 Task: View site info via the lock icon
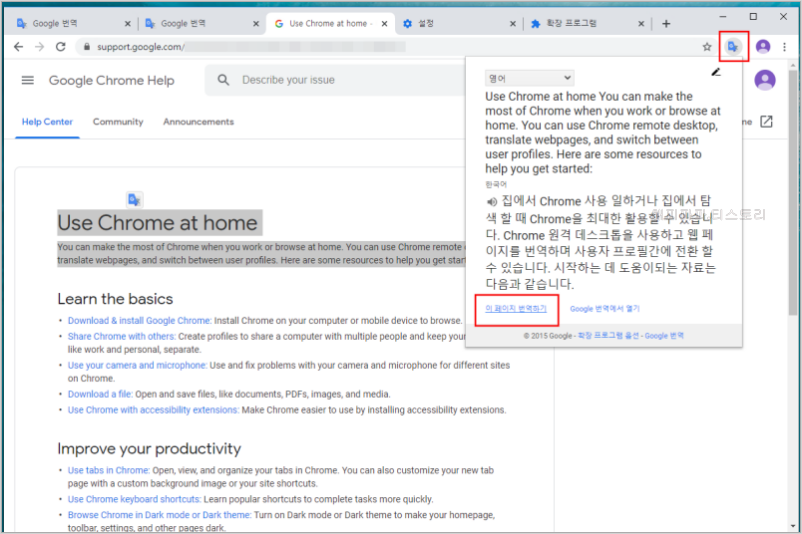[x=87, y=47]
